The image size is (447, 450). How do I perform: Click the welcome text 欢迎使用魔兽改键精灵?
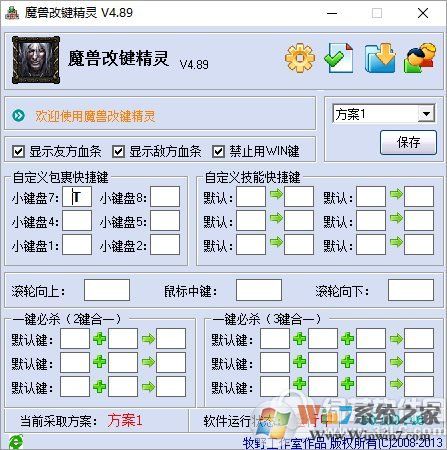[x=95, y=116]
